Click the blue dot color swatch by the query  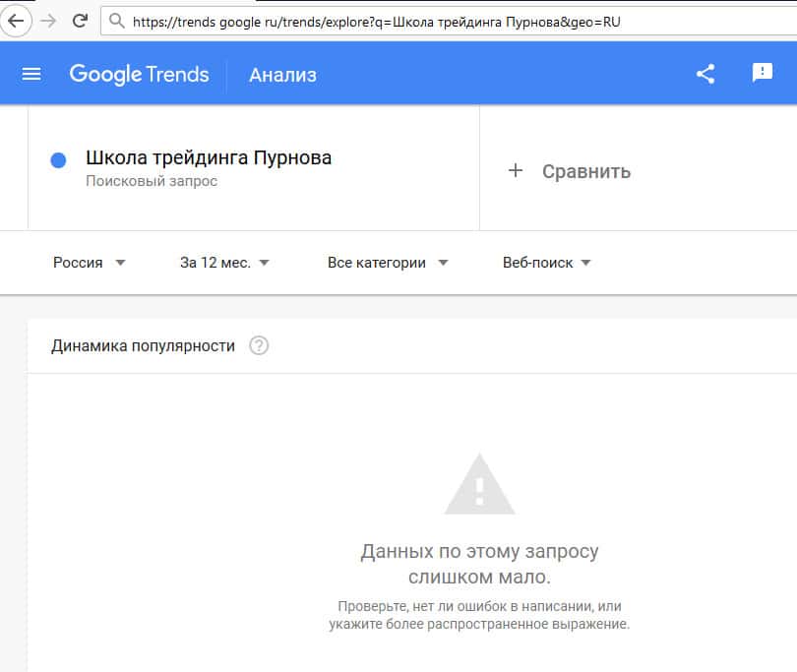58,160
